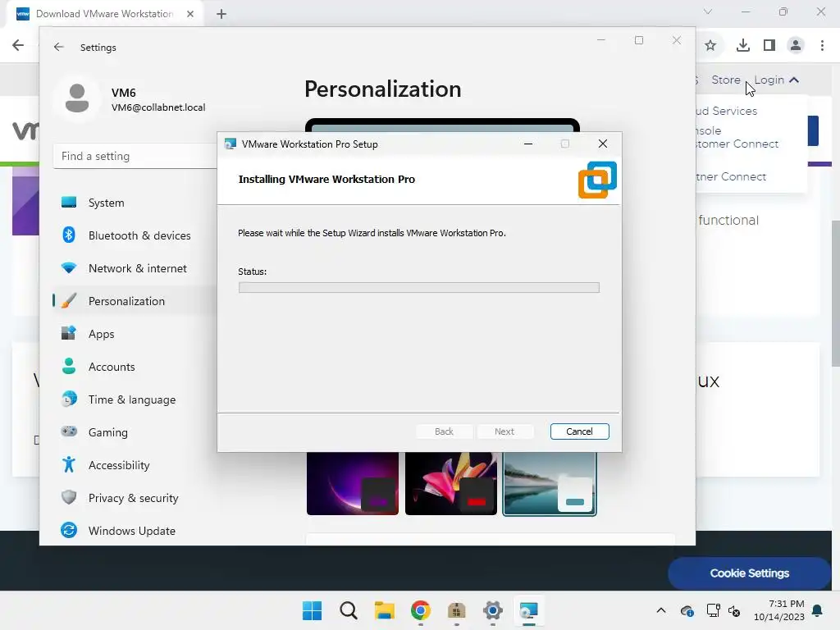
Task: Toggle Chrome side panel icon
Action: (x=769, y=46)
